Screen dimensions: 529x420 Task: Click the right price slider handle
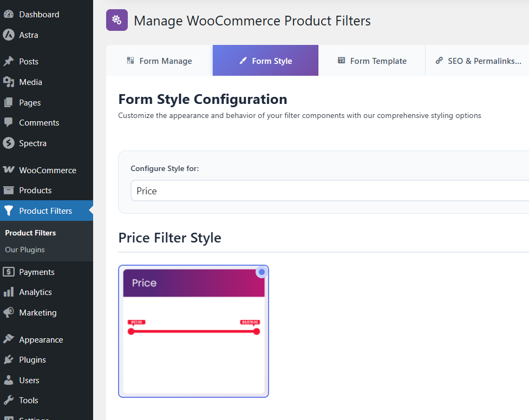point(257,332)
